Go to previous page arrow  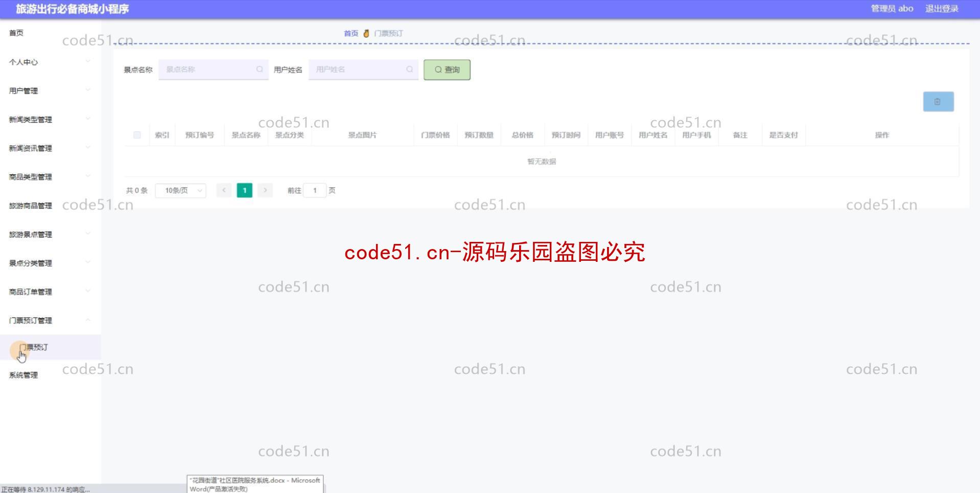click(x=224, y=190)
